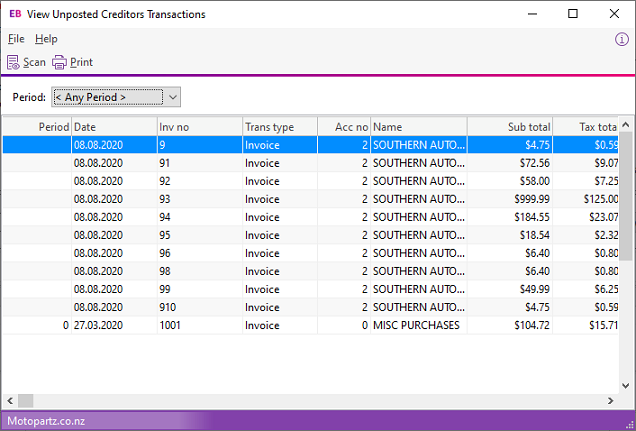Screen dimensions: 636x431
Task: Click Motopartz.co.nz in the status bar
Action: (46, 421)
